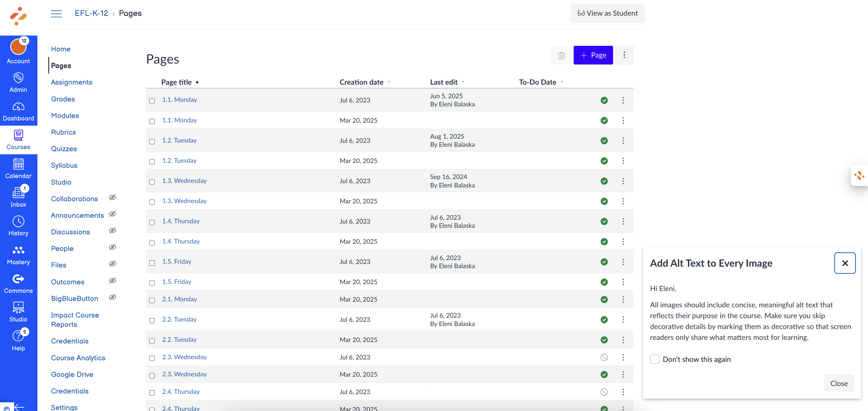Click View as Student button

[607, 13]
